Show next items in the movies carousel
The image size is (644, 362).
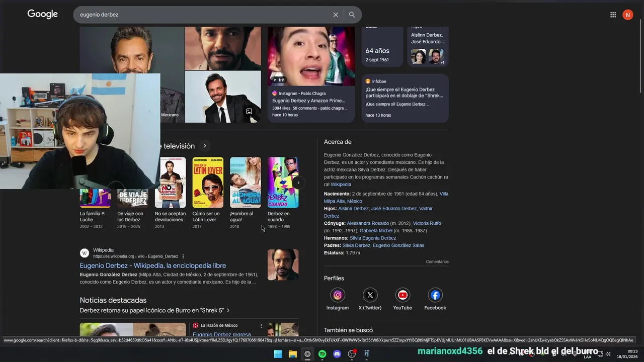(x=298, y=183)
